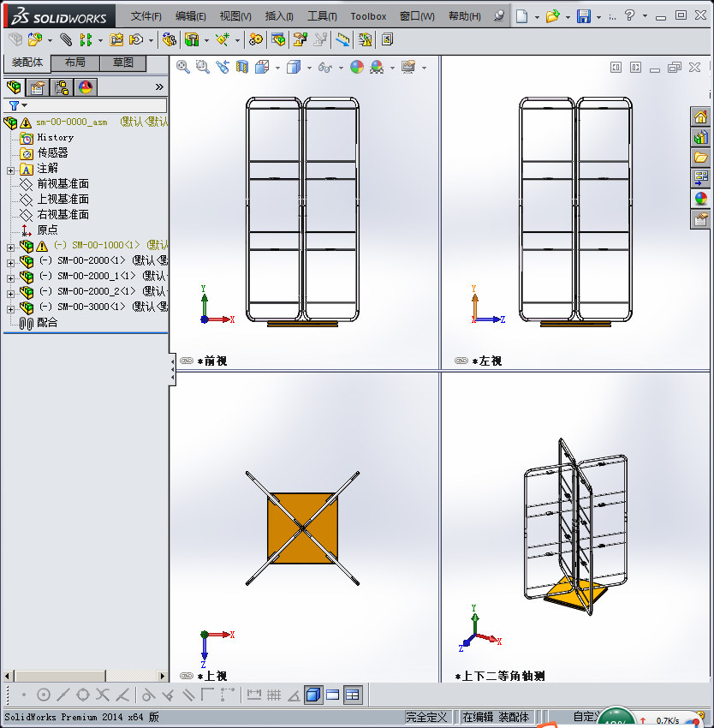This screenshot has width=714, height=728.
Task: Click the Reference Geometry icon
Action: [223, 40]
